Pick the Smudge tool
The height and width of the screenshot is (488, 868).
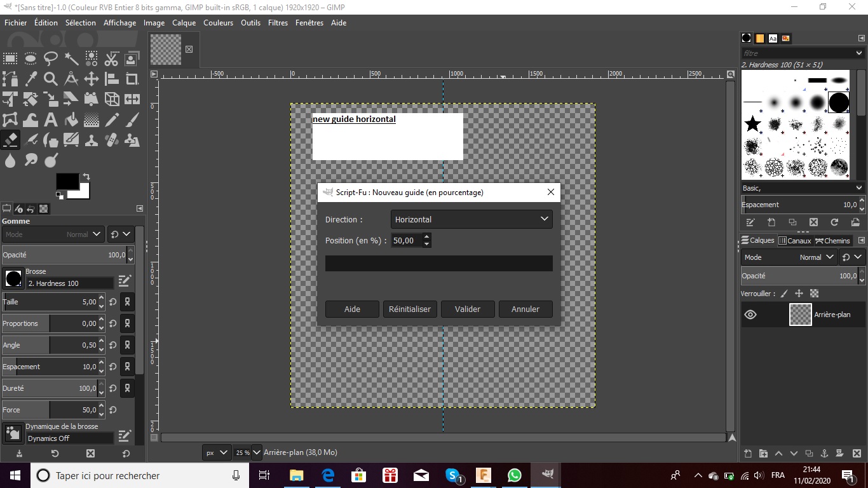pos(31,160)
